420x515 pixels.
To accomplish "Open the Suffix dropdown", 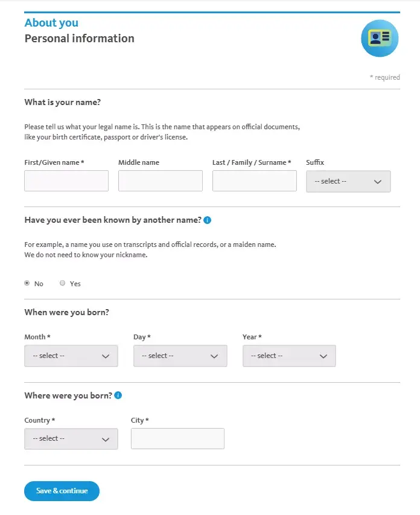I will (348, 181).
